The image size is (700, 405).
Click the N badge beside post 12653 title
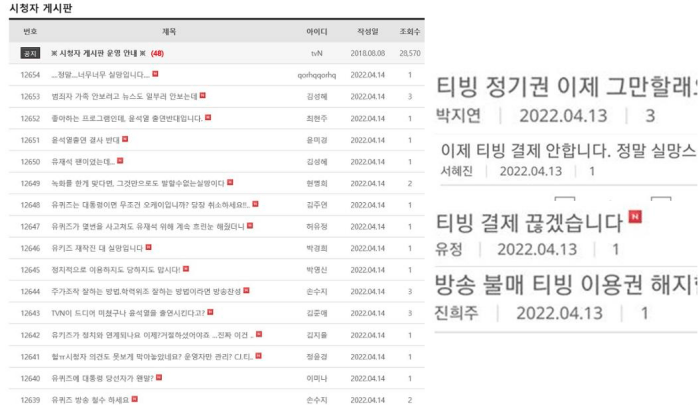tap(203, 96)
